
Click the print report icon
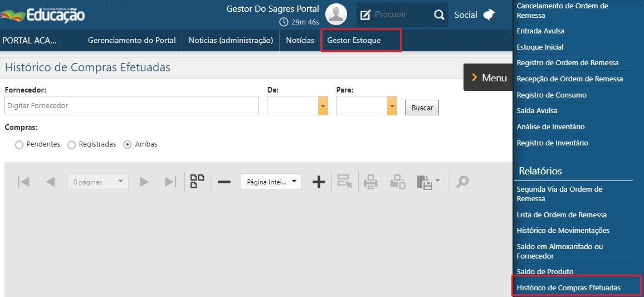pyautogui.click(x=370, y=182)
